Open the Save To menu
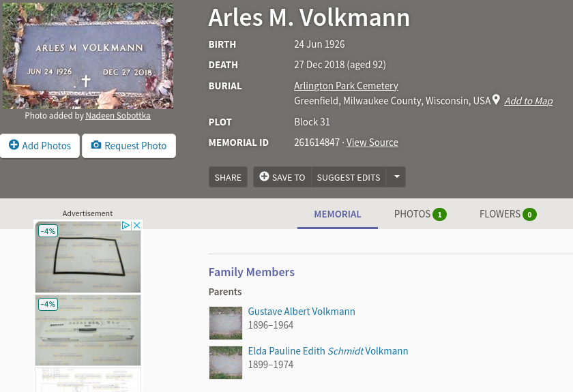This screenshot has width=573, height=392. [x=282, y=177]
